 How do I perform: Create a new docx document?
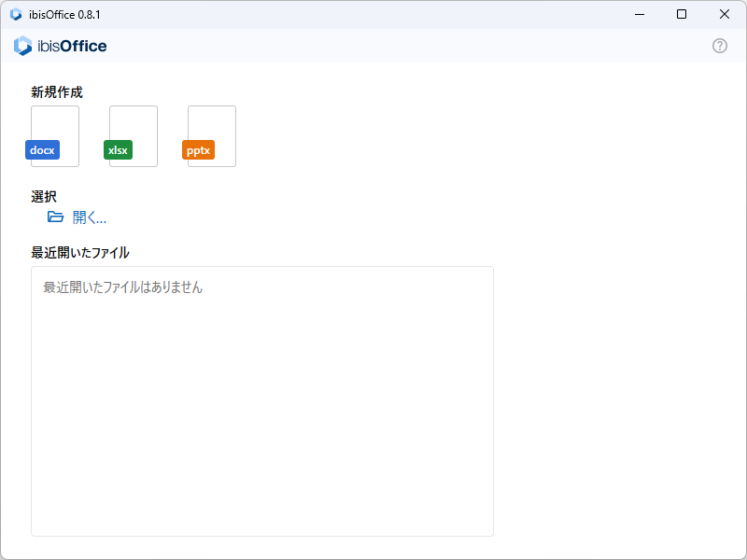pyautogui.click(x=52, y=136)
